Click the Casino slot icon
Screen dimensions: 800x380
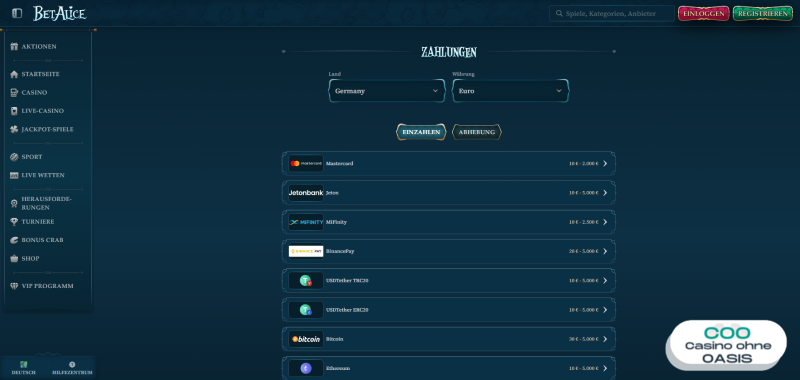pyautogui.click(x=14, y=93)
